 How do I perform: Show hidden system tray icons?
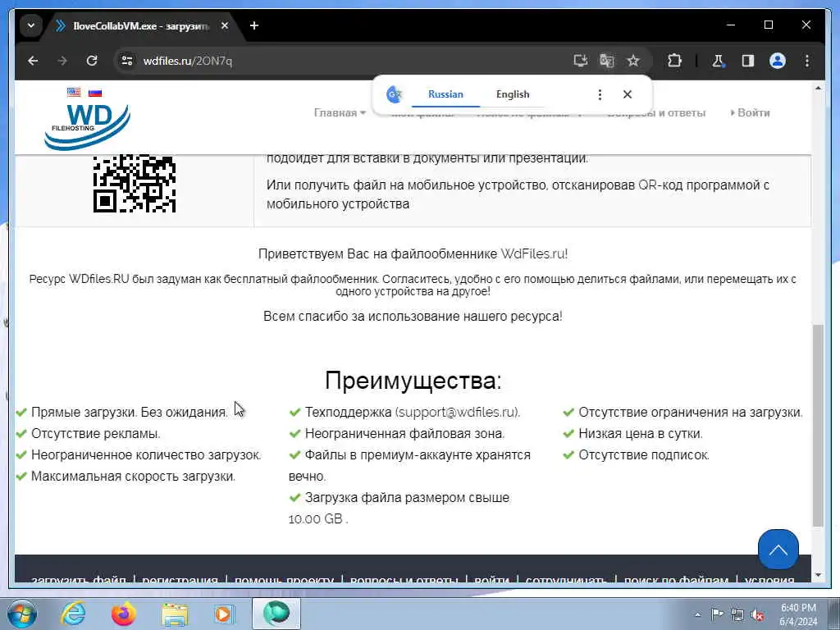[x=697, y=614]
